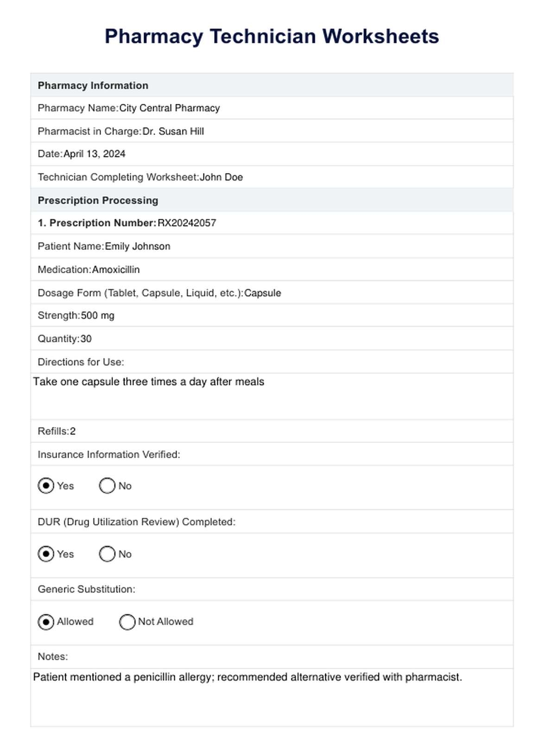Image resolution: width=545 pixels, height=756 pixels.
Task: Choose No for DUR Completed
Action: click(x=107, y=554)
